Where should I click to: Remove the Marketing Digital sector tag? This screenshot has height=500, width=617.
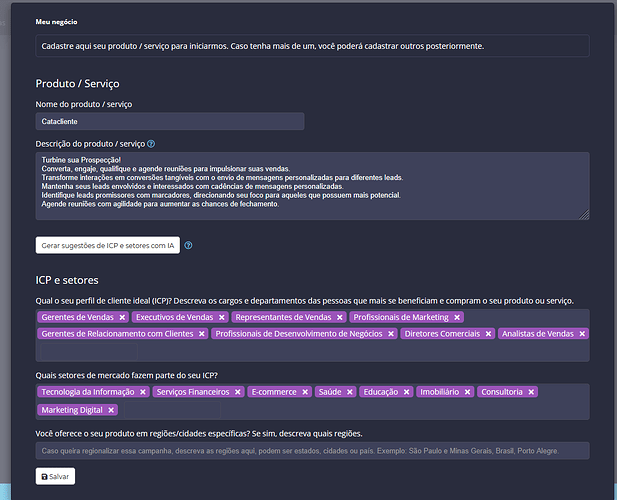111,410
